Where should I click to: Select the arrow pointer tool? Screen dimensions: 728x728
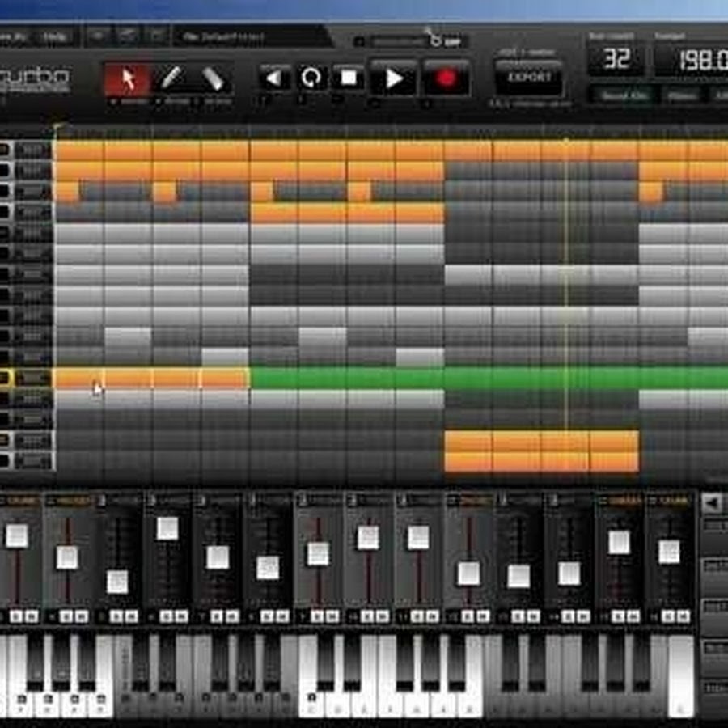(x=127, y=79)
